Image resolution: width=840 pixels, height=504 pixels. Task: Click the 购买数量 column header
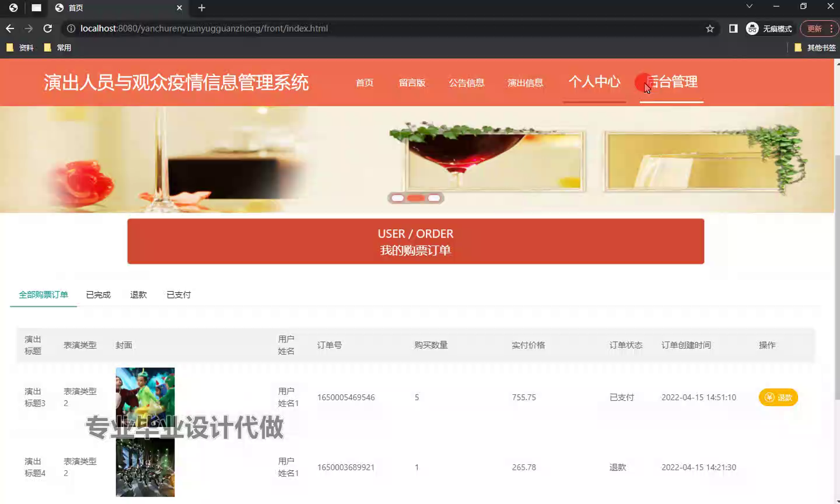point(431,345)
